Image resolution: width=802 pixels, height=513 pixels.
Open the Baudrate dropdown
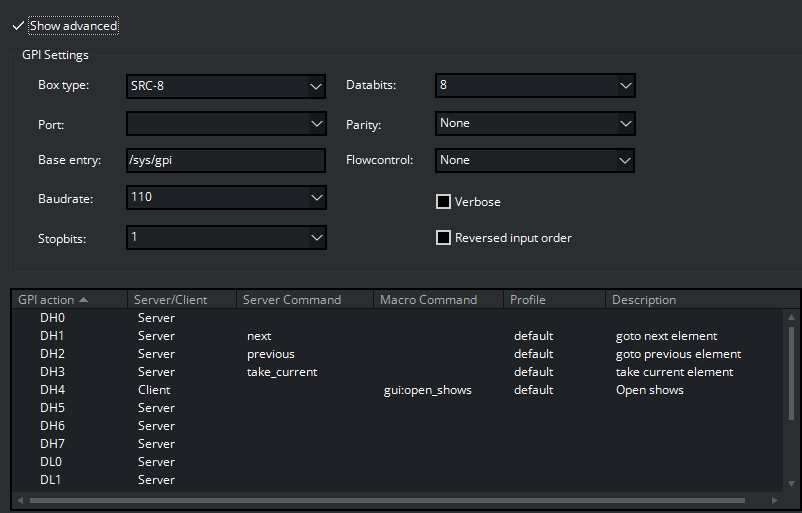226,198
